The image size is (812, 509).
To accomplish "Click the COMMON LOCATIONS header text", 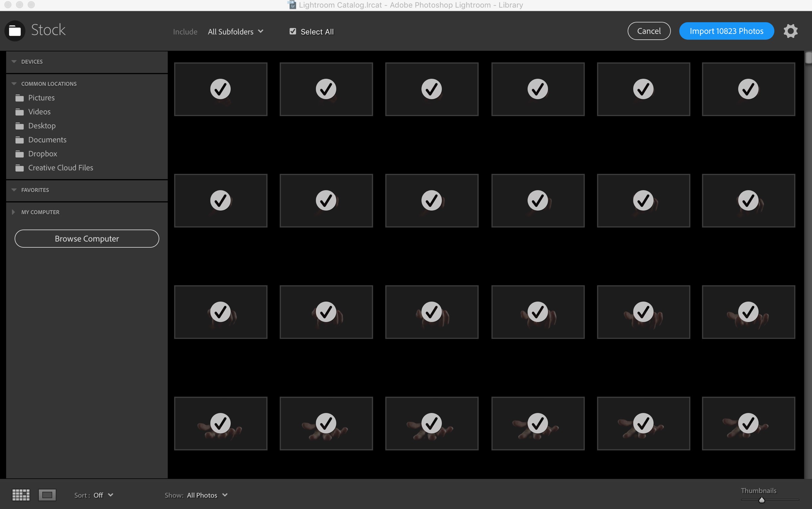I will pos(49,84).
